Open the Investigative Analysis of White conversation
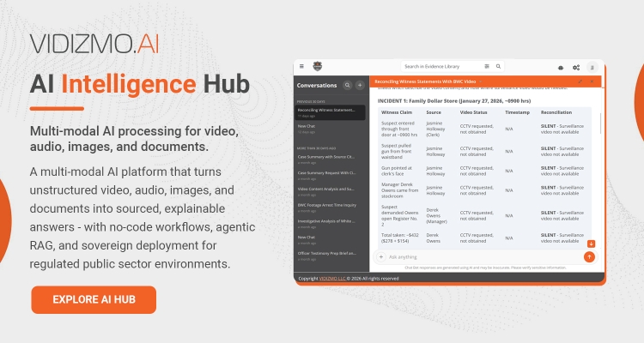Viewport: 644px width, 343px height. pyautogui.click(x=330, y=223)
